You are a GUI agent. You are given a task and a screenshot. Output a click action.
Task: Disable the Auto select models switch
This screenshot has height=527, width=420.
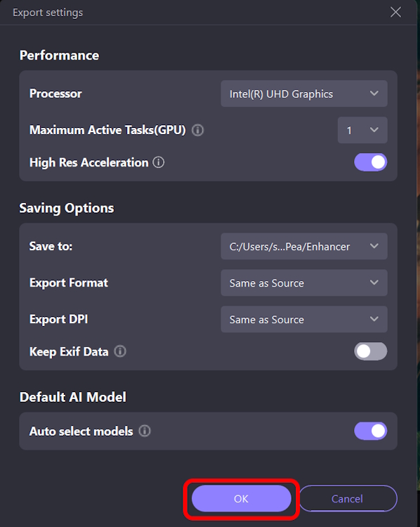pyautogui.click(x=371, y=431)
